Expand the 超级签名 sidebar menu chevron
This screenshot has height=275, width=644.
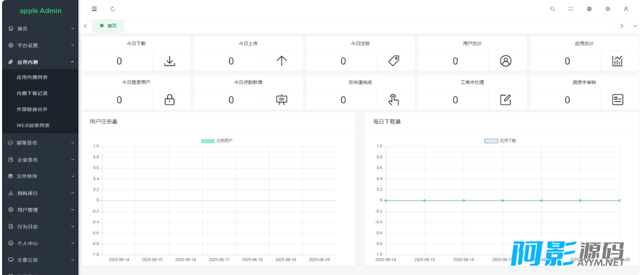[x=73, y=143]
